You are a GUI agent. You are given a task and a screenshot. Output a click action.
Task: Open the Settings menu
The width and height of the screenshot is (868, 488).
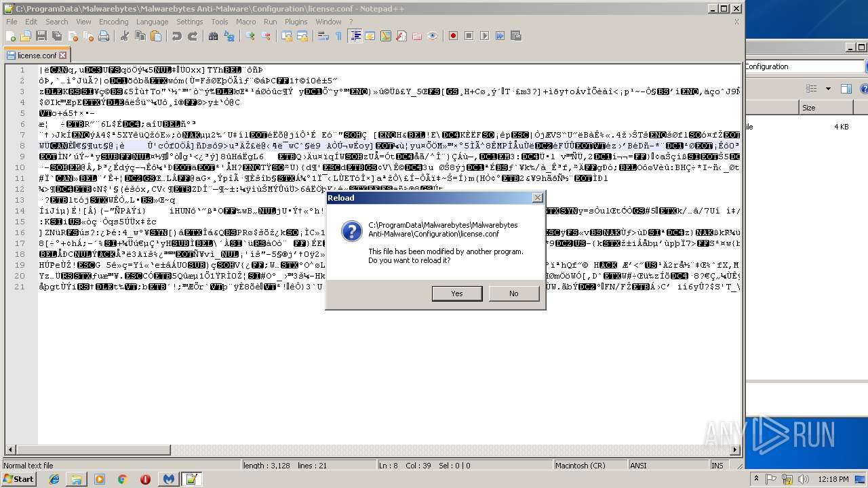click(x=190, y=22)
